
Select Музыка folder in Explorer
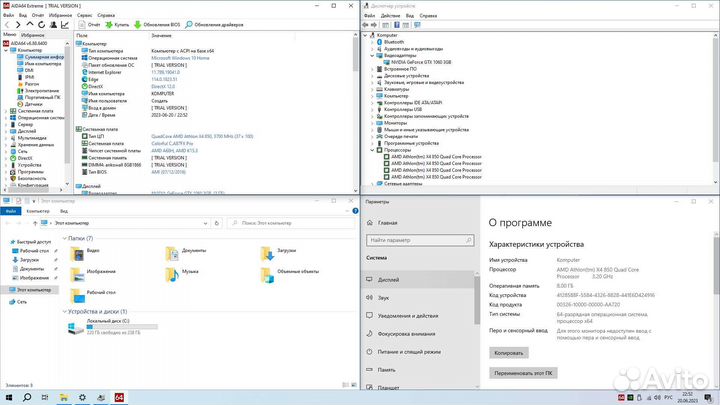[182, 274]
